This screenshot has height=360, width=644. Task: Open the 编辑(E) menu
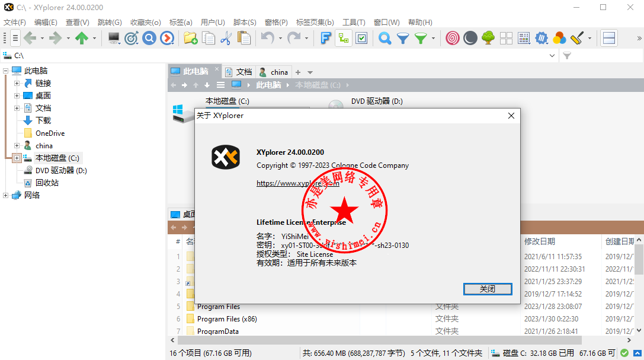46,22
